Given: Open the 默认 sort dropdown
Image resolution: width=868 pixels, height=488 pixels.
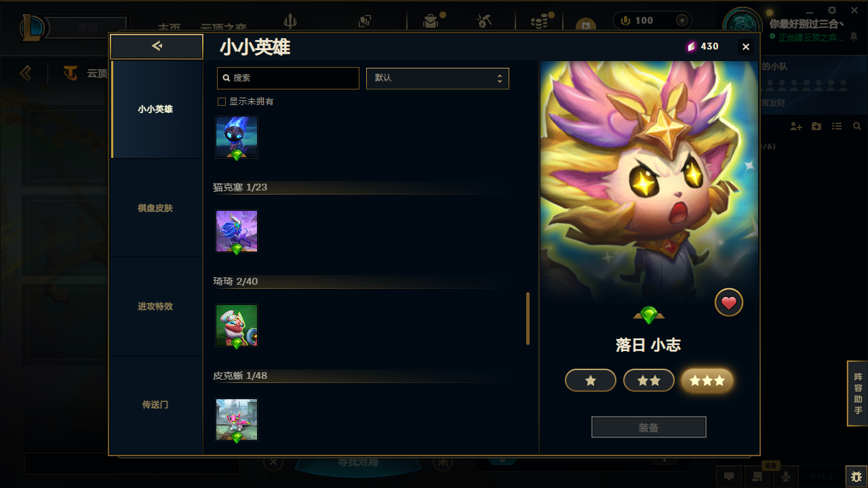Looking at the screenshot, I should point(437,78).
